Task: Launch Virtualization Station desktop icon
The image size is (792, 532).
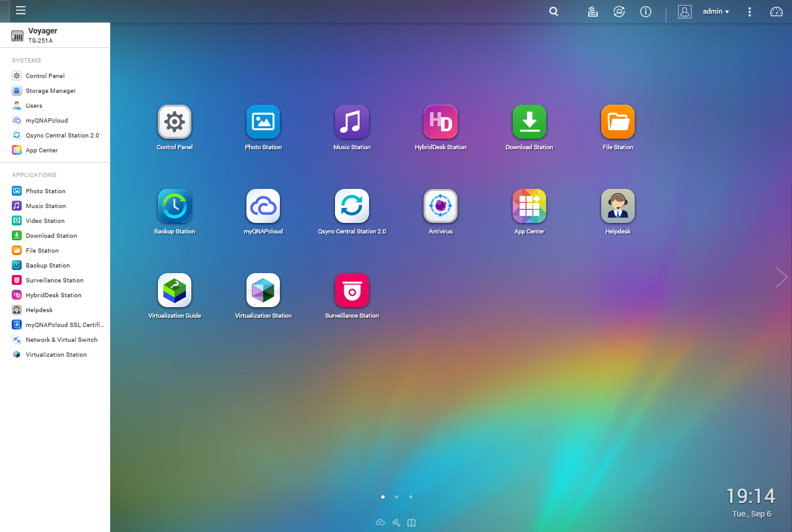Action: 263,290
